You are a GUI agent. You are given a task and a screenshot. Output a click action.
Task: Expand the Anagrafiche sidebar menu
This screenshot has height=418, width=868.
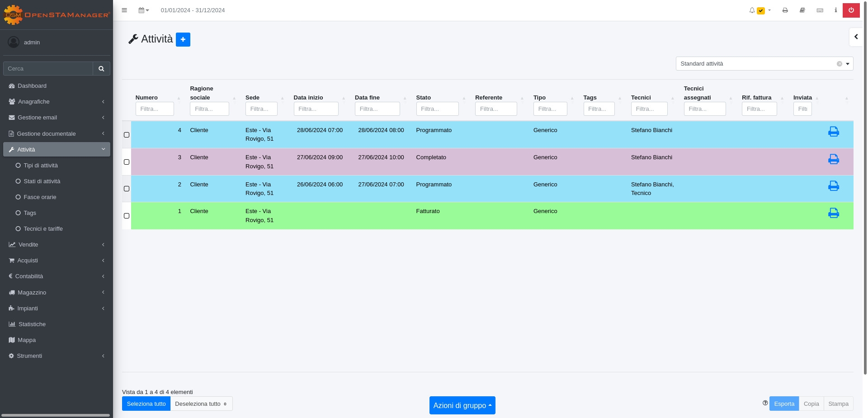click(x=57, y=102)
